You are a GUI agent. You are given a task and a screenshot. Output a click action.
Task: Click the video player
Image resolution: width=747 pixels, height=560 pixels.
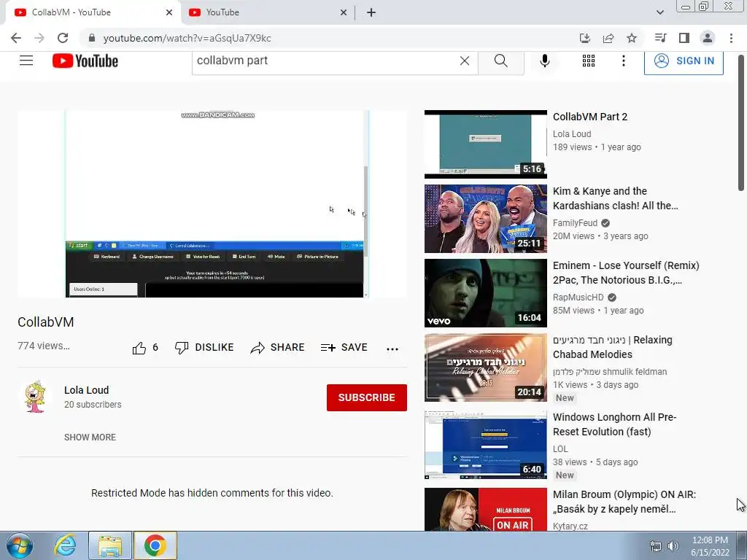click(x=212, y=204)
